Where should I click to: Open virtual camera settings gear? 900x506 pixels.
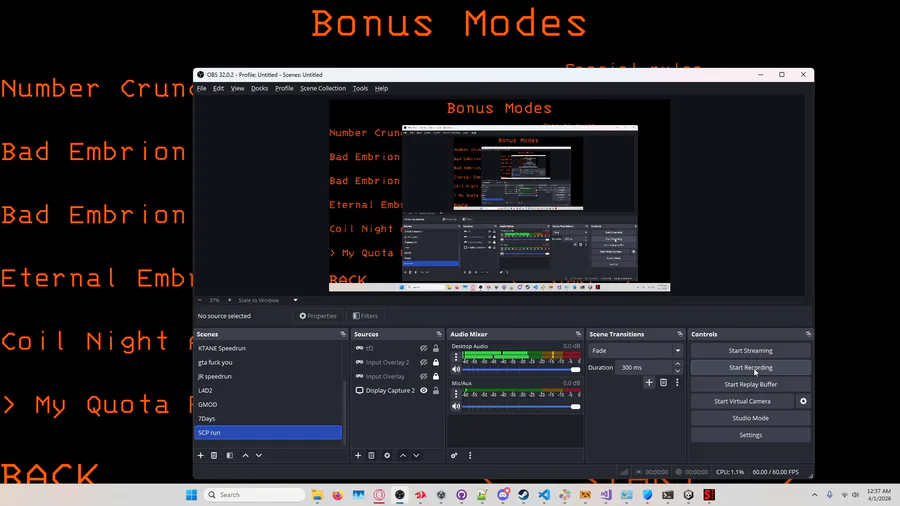point(804,402)
